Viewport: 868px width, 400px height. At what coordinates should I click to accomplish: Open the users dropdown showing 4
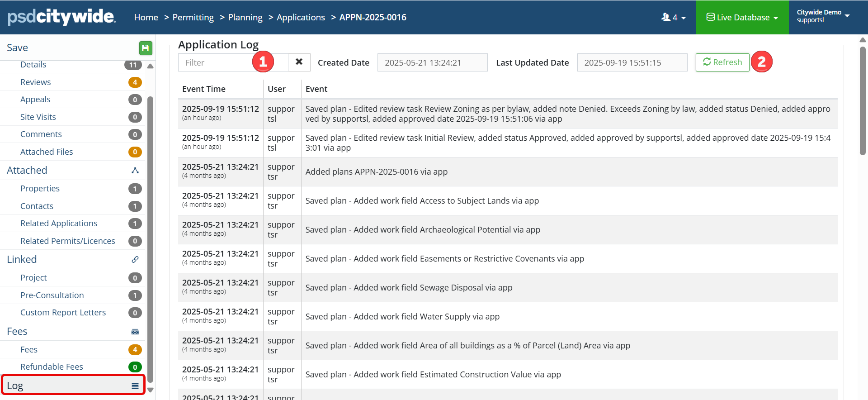(673, 17)
